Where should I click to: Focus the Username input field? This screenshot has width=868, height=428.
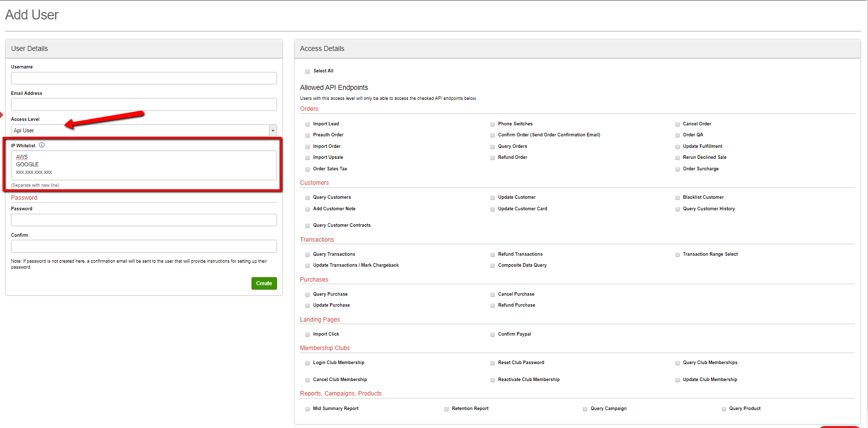(x=143, y=78)
